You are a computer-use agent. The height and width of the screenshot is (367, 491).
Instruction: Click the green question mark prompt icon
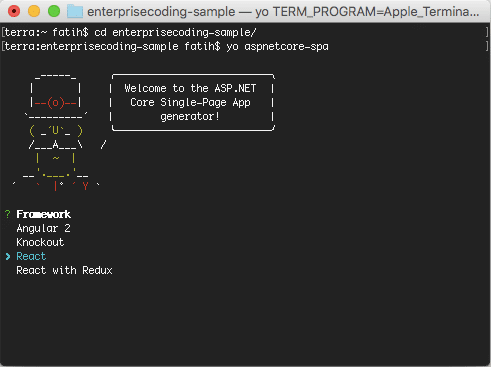click(x=8, y=214)
